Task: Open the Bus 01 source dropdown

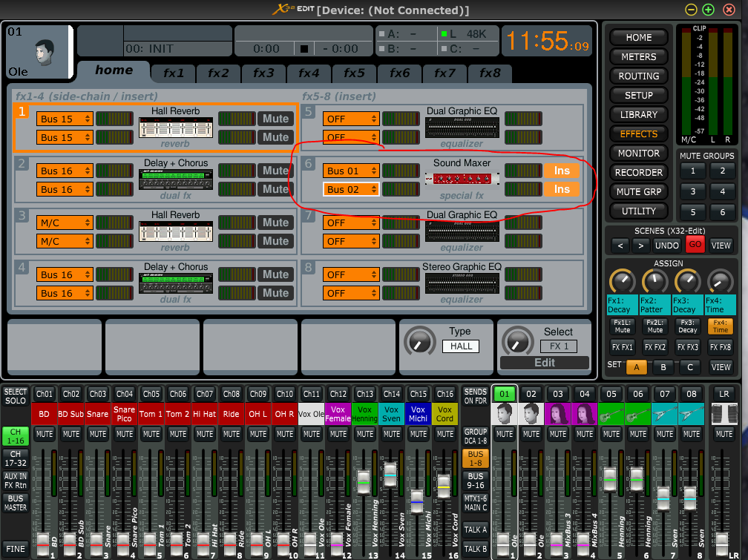Action: [x=351, y=171]
